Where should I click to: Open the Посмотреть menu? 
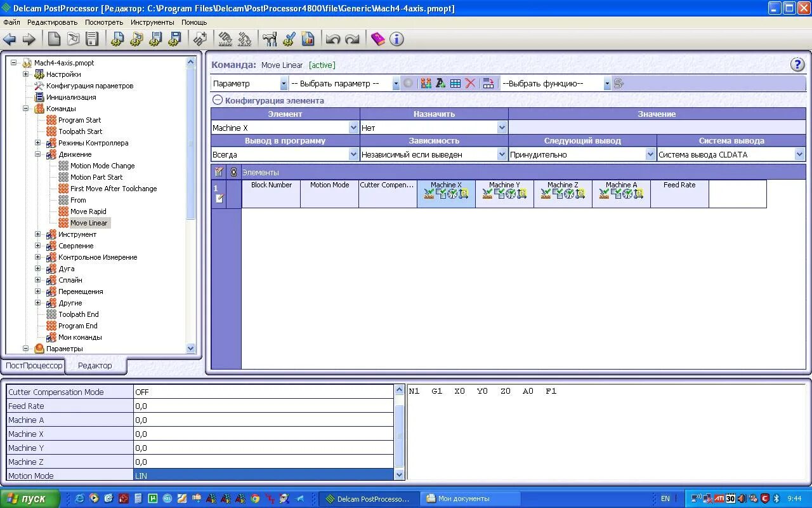104,22
